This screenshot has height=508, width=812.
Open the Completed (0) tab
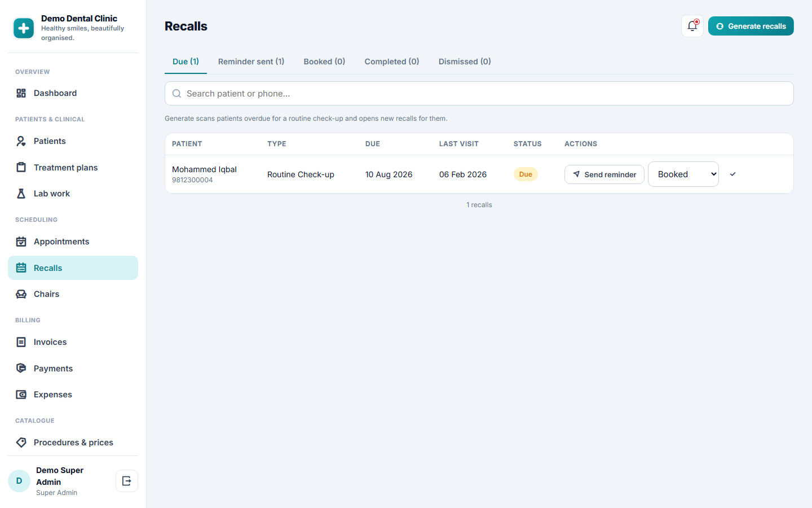click(392, 62)
